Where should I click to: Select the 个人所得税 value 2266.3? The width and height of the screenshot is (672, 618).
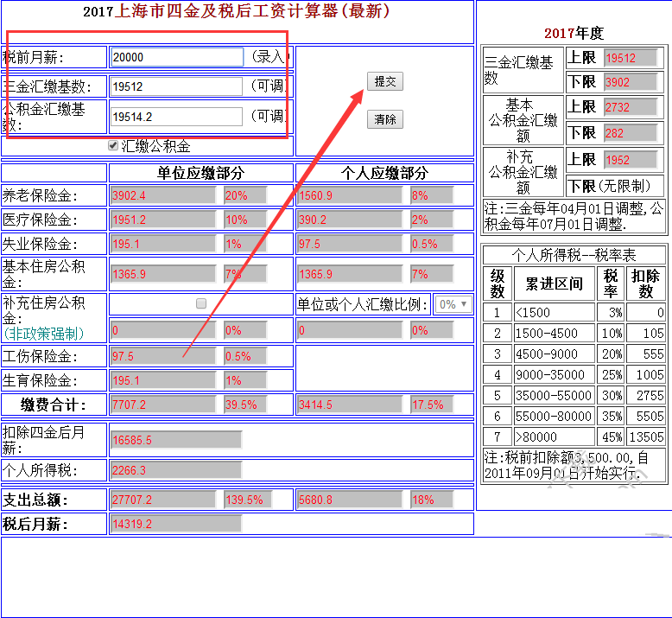click(176, 470)
